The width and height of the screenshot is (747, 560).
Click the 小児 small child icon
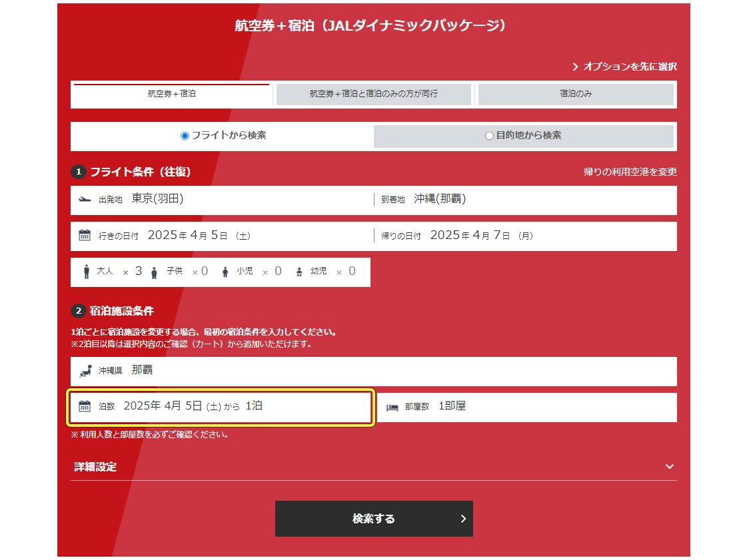coord(225,272)
